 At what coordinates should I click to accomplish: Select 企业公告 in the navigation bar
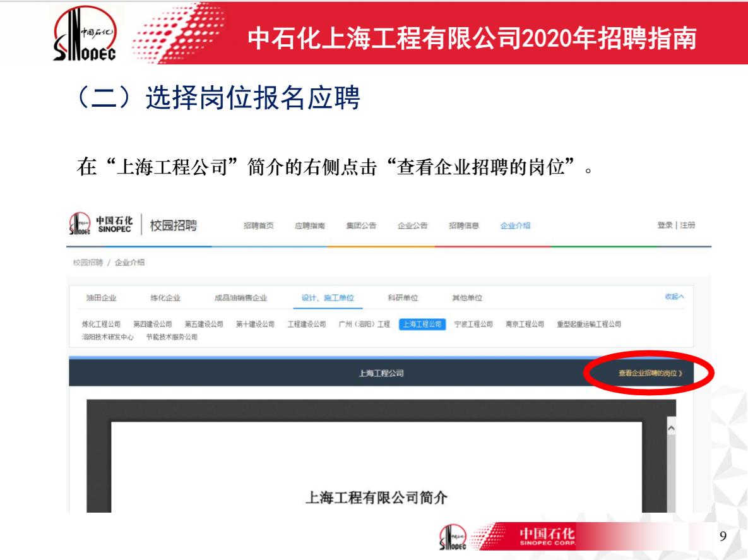(413, 225)
